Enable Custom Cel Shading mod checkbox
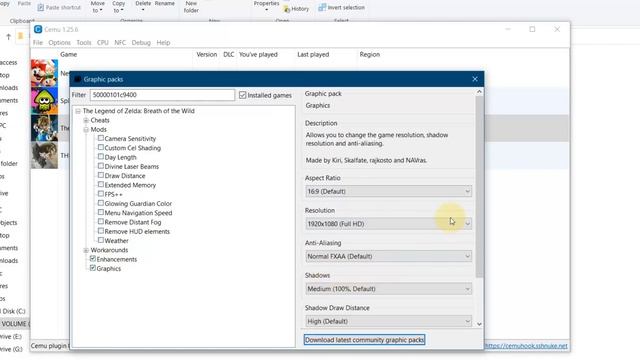 pos(100,147)
